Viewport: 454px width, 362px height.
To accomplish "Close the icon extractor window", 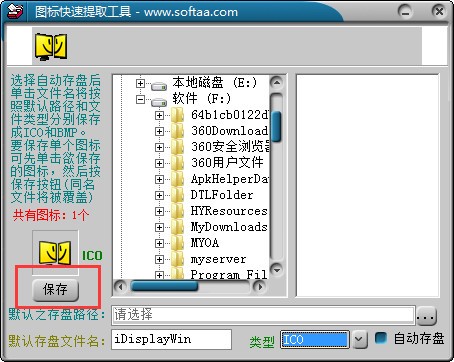I will [439, 12].
